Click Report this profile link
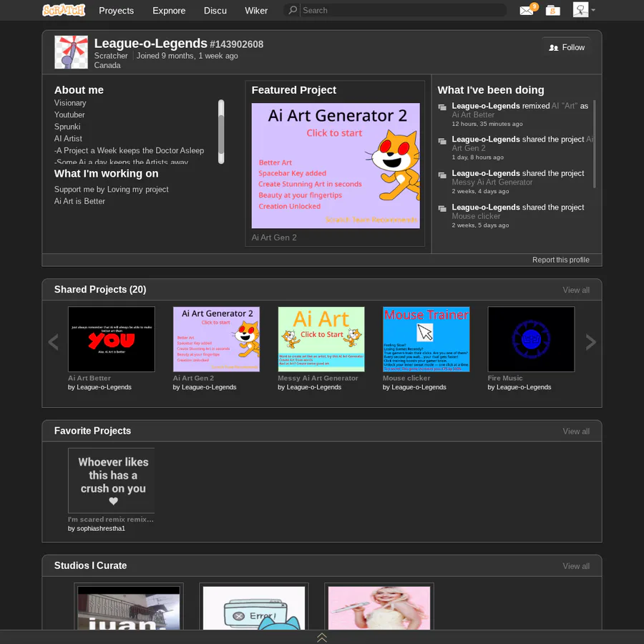 coord(560,260)
